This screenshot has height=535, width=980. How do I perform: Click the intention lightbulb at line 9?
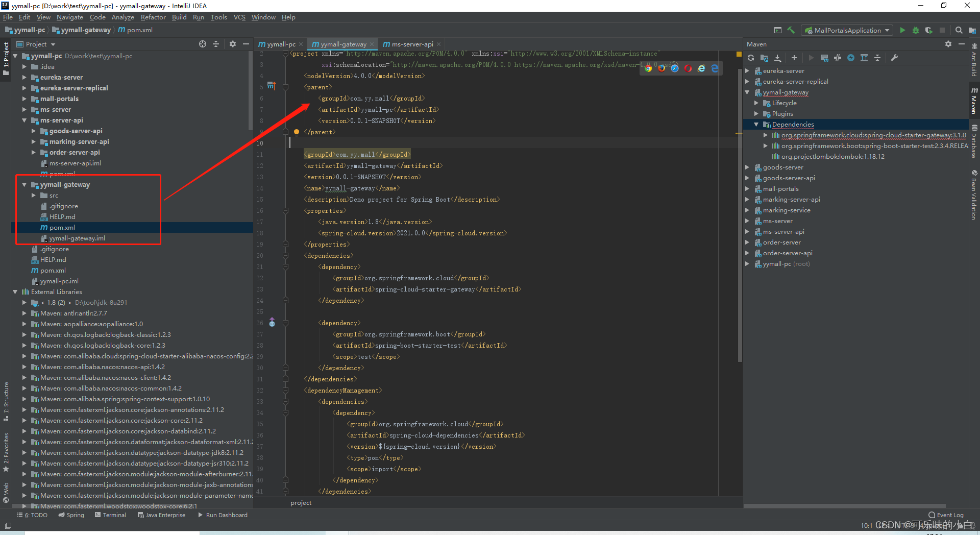296,132
